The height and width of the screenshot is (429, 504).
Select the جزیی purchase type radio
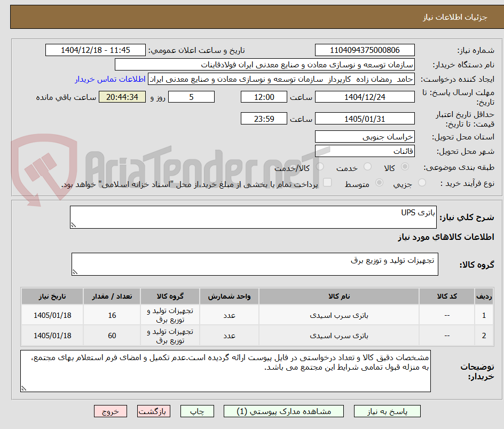422,183
